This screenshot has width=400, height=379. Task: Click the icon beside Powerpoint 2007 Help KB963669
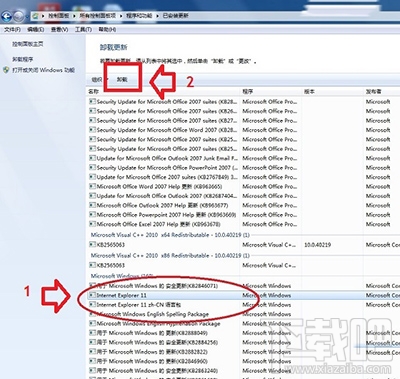92,215
